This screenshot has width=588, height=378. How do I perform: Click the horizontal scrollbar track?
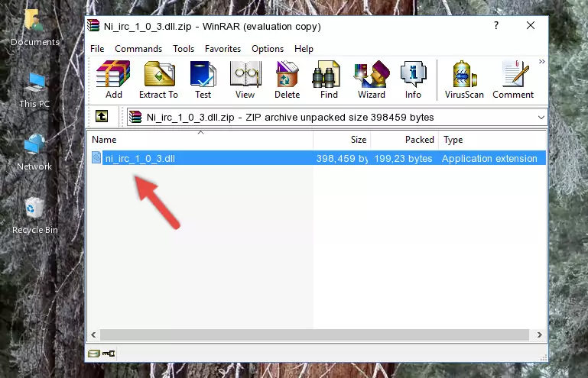click(x=314, y=334)
